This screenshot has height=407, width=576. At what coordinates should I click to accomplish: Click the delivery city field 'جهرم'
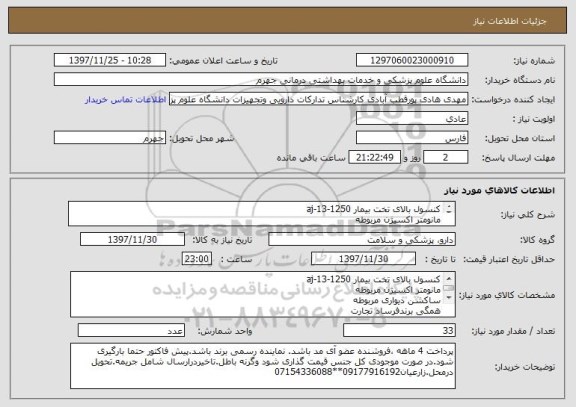[110, 138]
